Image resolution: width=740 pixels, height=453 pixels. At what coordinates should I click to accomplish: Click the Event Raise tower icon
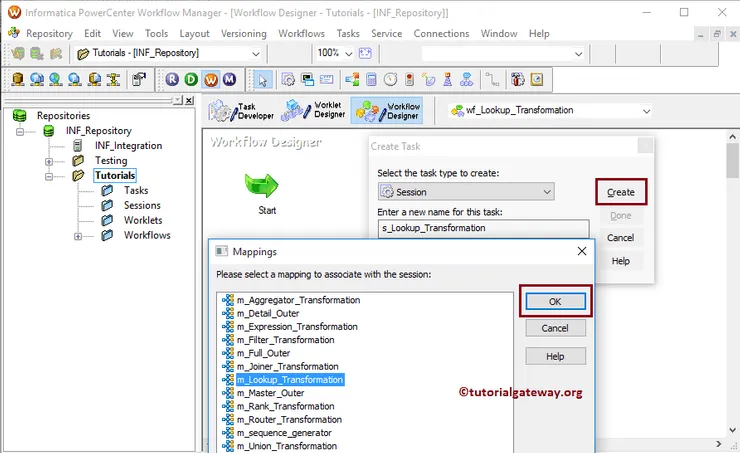point(447,79)
